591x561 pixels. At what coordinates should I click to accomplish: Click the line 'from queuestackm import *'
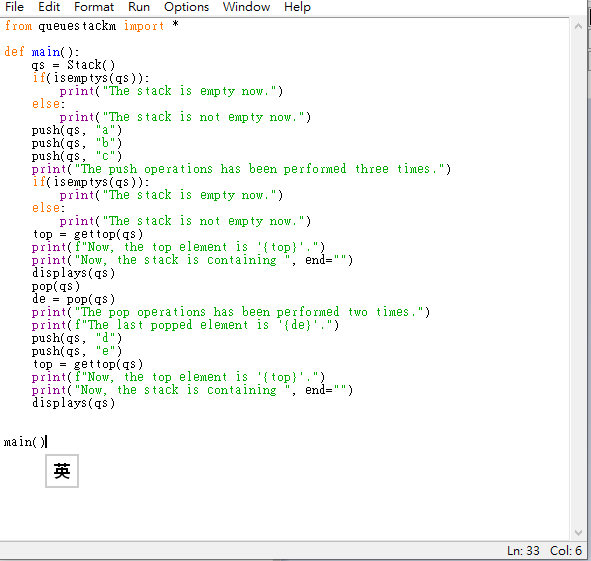coord(92,26)
